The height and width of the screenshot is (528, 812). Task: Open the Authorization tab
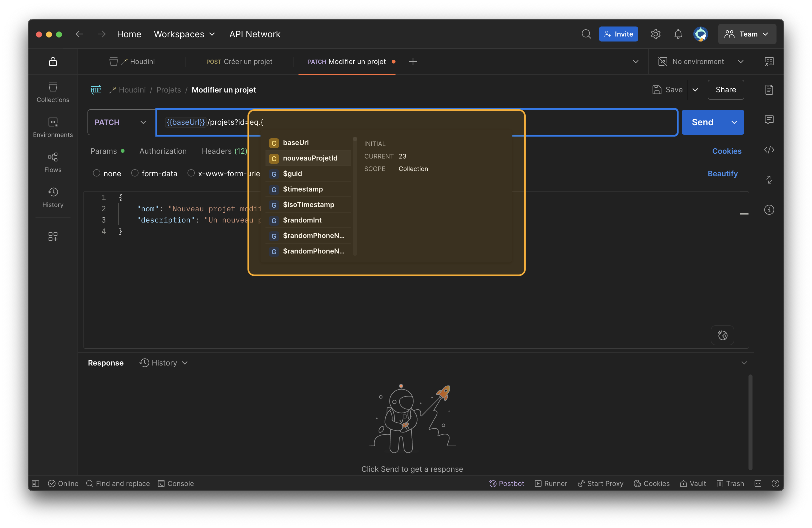[163, 151]
